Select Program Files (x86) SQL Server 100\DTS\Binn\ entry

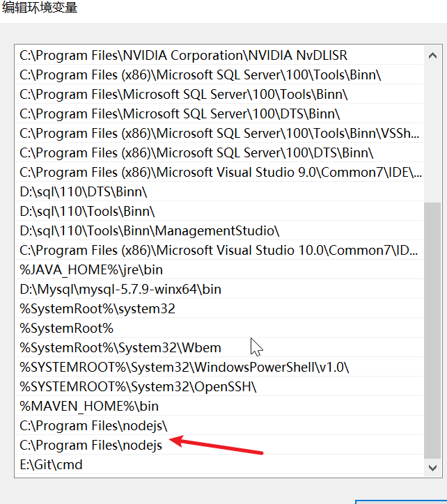(219, 152)
